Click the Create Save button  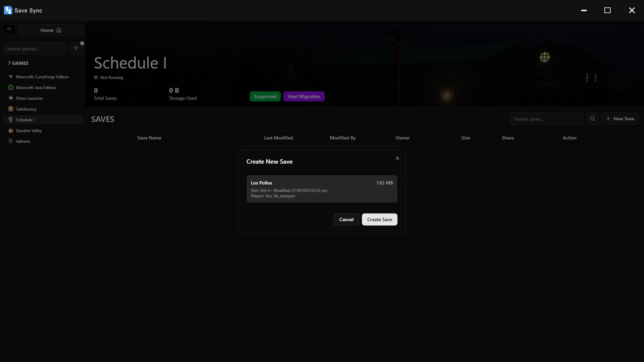click(379, 220)
